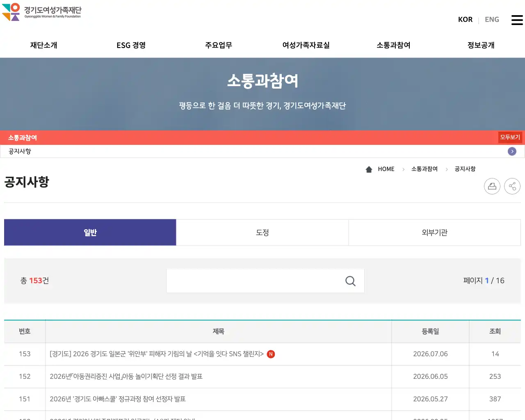Select the 일반 tab
The height and width of the screenshot is (420, 525).
click(90, 233)
